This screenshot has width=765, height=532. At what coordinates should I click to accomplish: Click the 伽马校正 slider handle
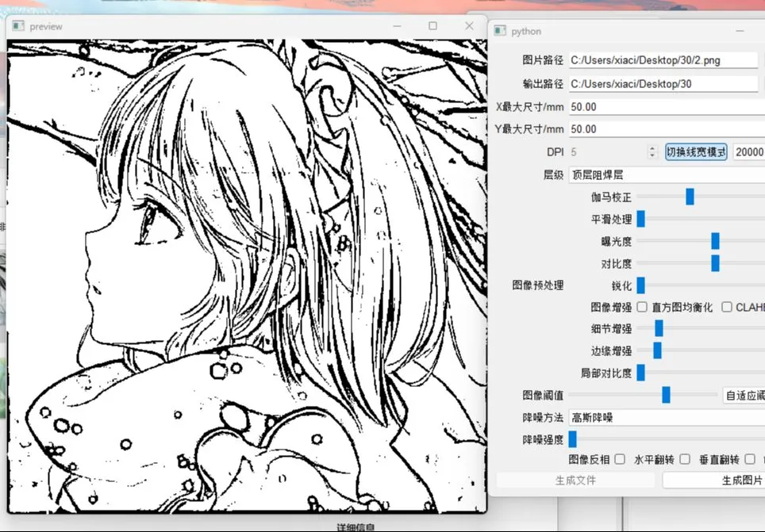click(690, 197)
